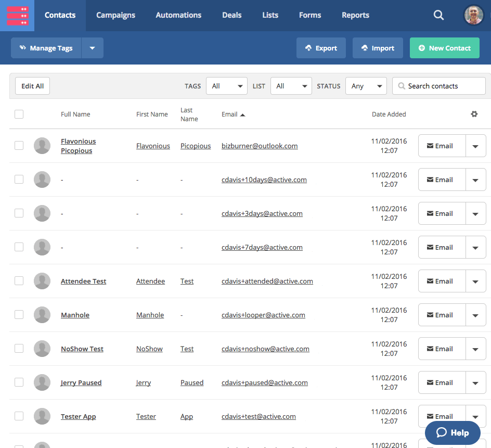Expand Email action arrow for Manhole row
This screenshot has width=491, height=448.
click(475, 315)
